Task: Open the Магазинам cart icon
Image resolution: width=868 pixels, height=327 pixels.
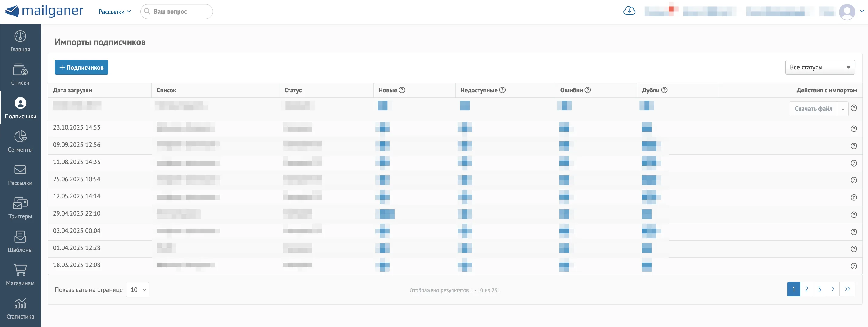Action: tap(20, 270)
